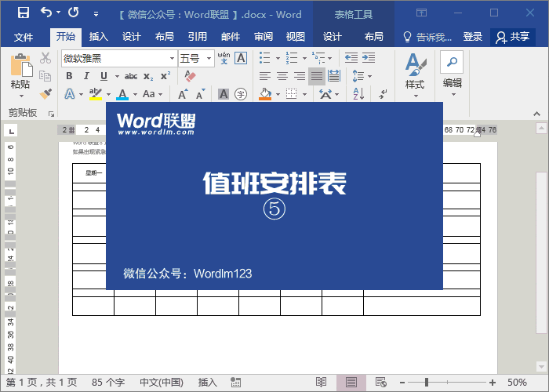Toggle strikethrough formatting
Screen dimensions: 549x392
[x=131, y=76]
